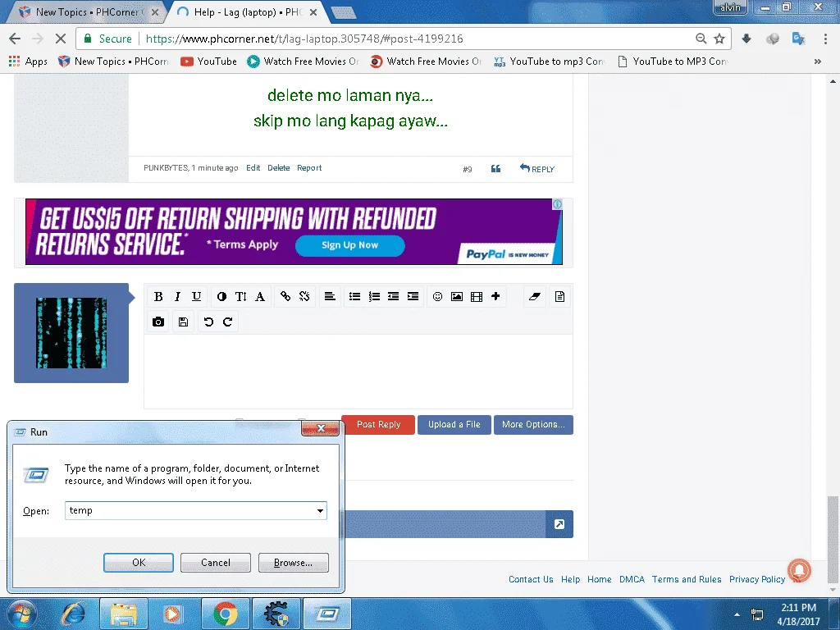Open text alignment options
840x630 pixels.
point(330,296)
